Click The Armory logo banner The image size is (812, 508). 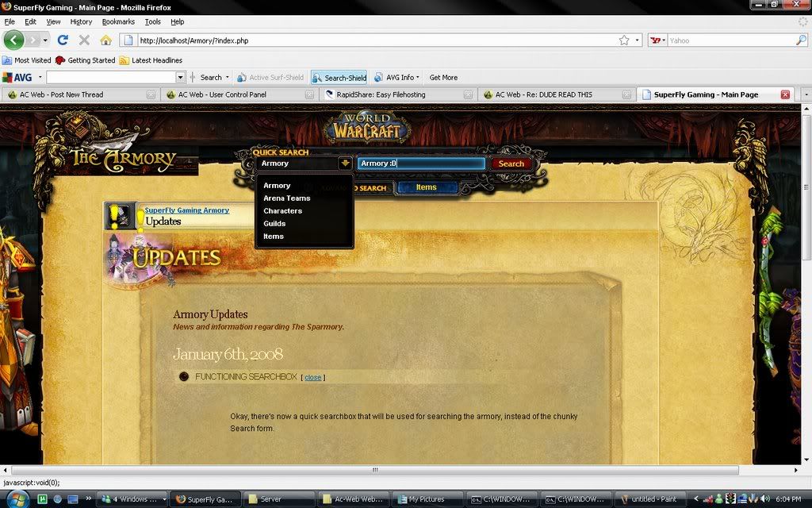tap(123, 159)
